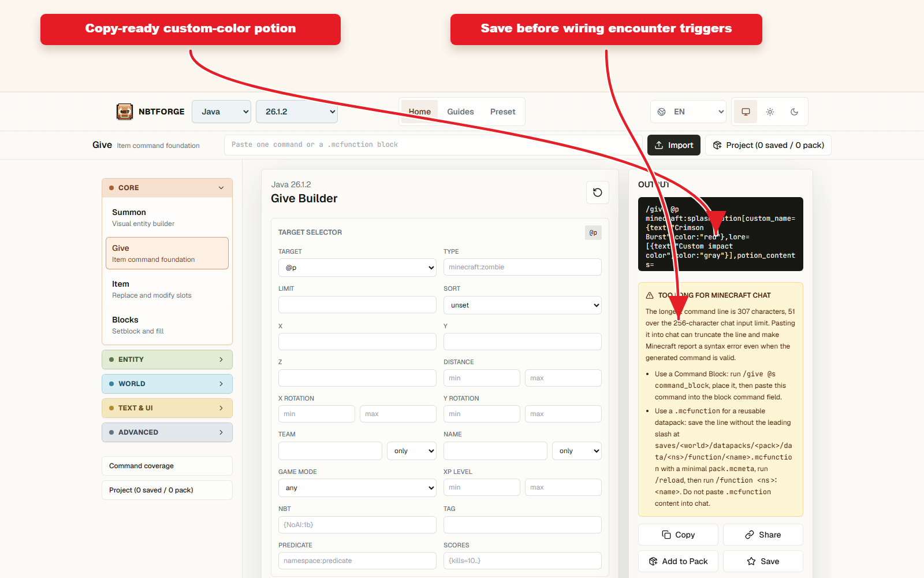924x578 pixels.
Task: Open Command coverage link
Action: pos(167,466)
